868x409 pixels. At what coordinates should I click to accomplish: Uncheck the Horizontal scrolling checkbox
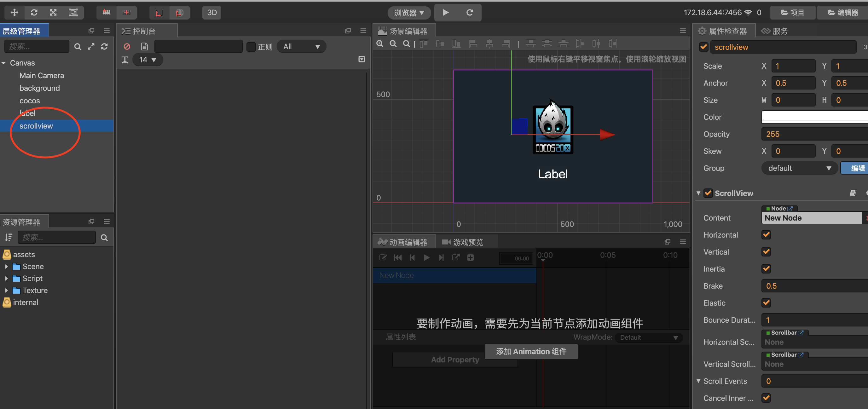click(766, 234)
